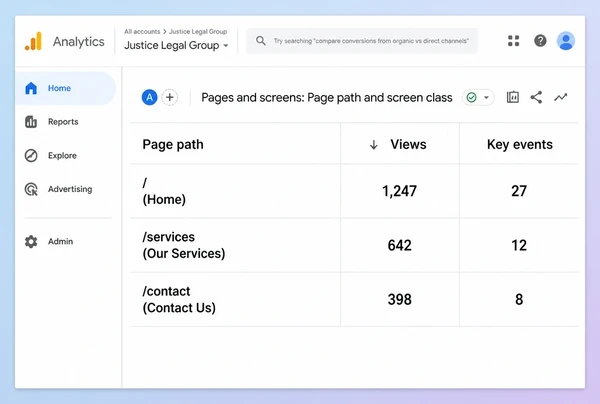
Task: Select the '/contact (Contact Us)' row
Action: (354, 300)
